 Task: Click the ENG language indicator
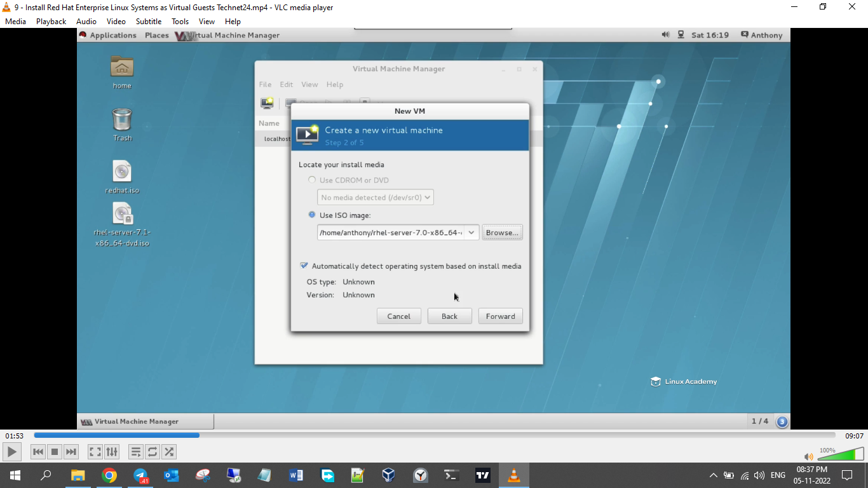[x=778, y=475]
